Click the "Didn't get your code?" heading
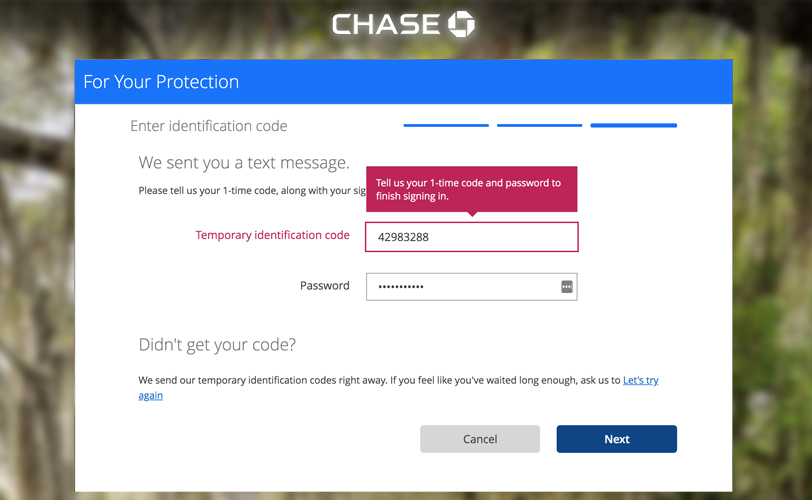Viewport: 812px width, 500px height. (x=217, y=346)
